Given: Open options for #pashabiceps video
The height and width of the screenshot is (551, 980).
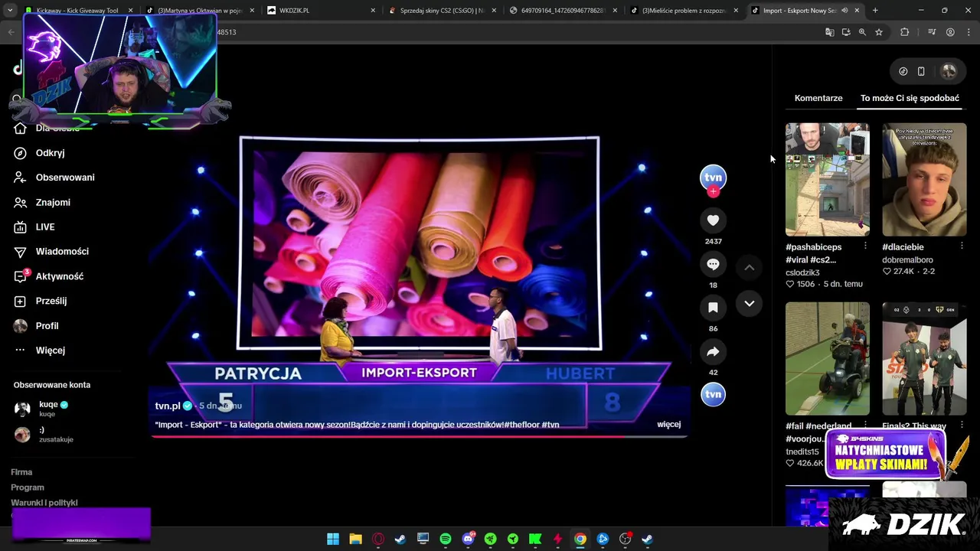Looking at the screenshot, I should click(865, 246).
